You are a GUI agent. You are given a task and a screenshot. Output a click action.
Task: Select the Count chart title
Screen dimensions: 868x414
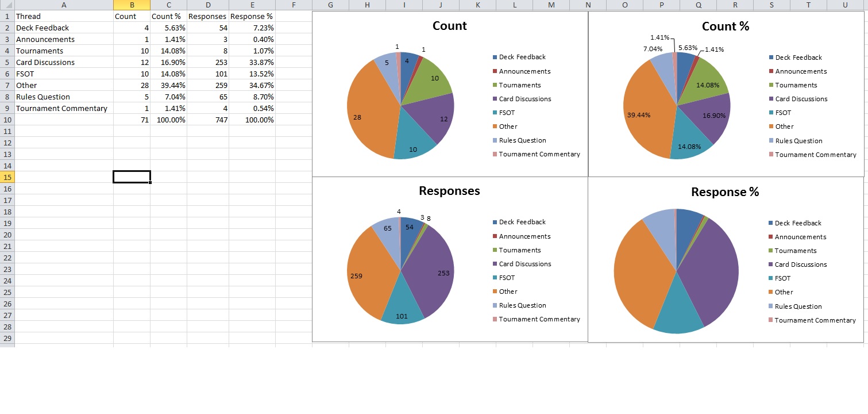[x=450, y=26]
